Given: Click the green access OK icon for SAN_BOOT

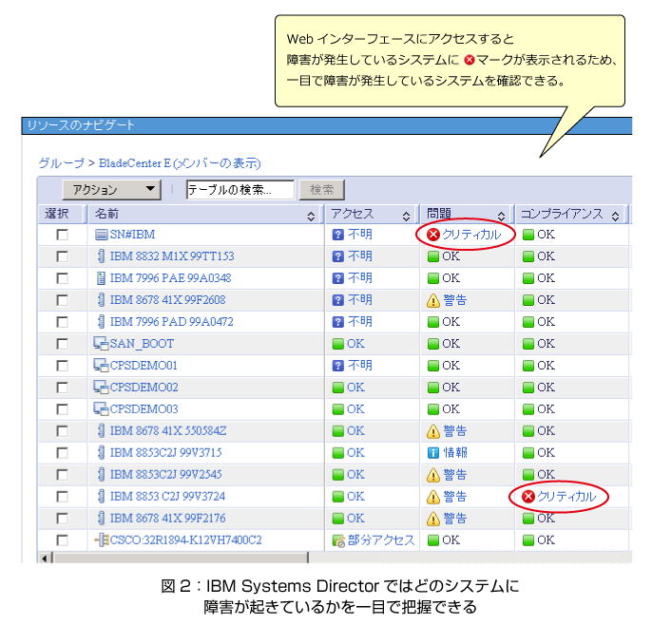Looking at the screenshot, I should pos(338,344).
